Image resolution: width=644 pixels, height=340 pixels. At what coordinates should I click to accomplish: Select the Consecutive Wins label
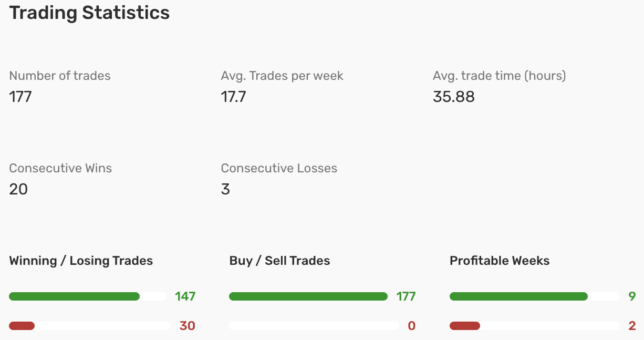(x=60, y=168)
